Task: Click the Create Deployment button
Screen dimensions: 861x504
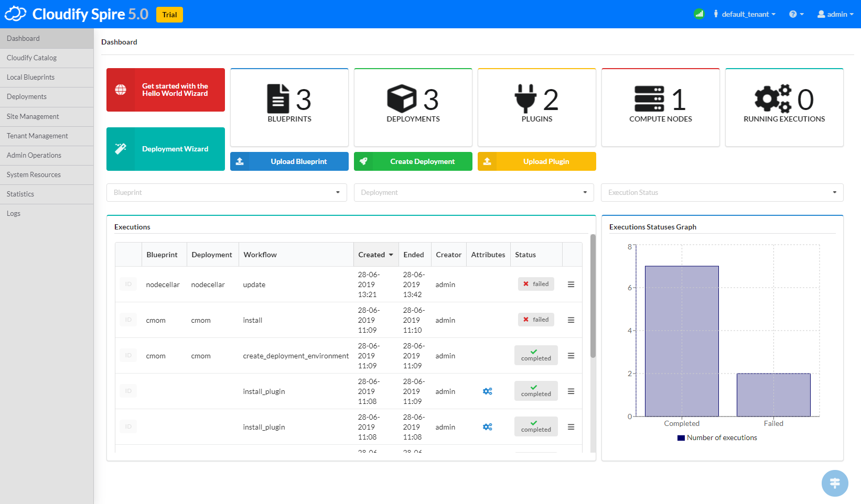Action: (413, 161)
